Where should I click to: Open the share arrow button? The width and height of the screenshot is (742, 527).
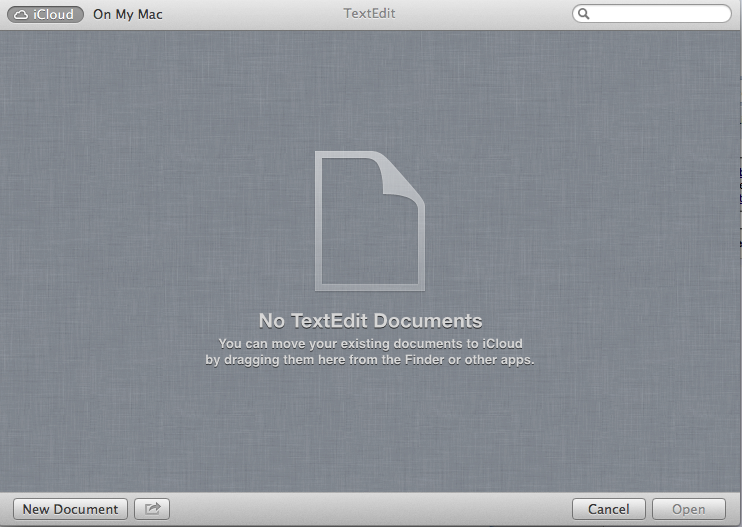coord(152,509)
